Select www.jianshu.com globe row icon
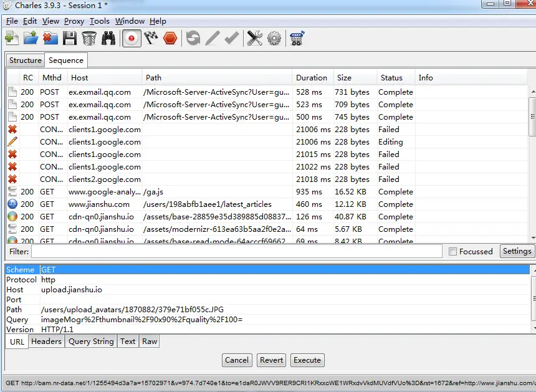 [x=12, y=204]
